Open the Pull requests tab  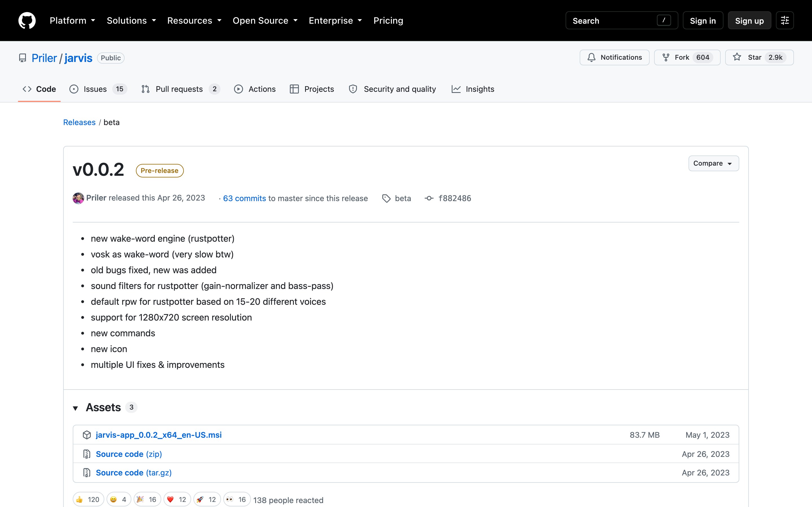tap(180, 89)
